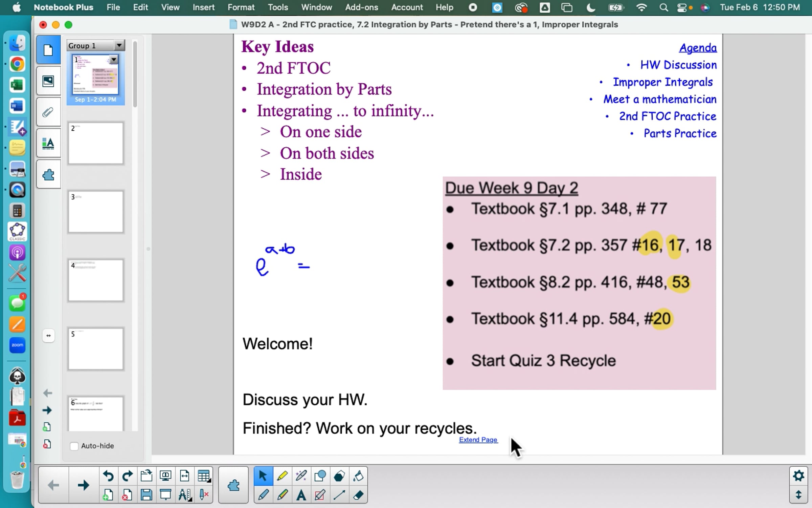This screenshot has width=812, height=508.
Task: Select the page 3 thumbnail
Action: pos(96,212)
